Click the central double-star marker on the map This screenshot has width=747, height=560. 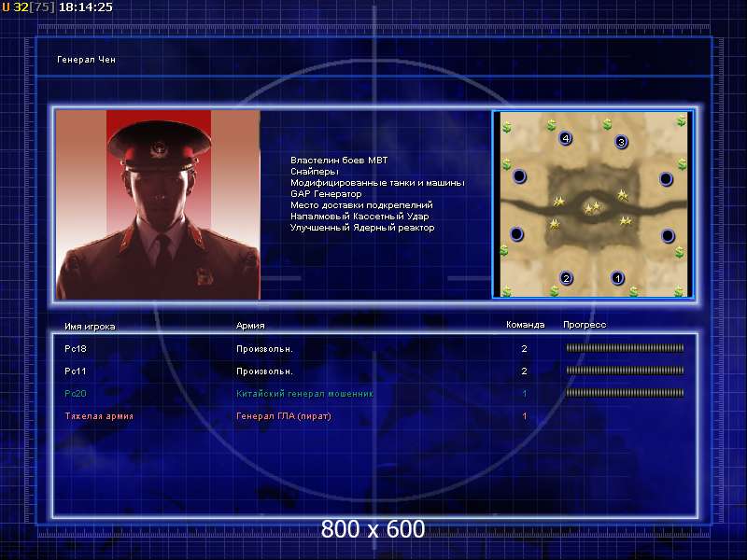tap(592, 207)
